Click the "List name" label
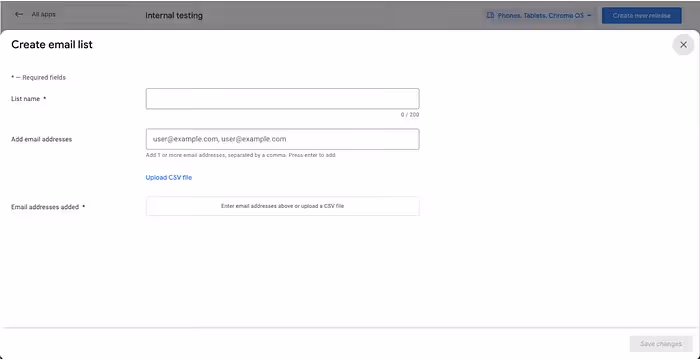 click(25, 99)
